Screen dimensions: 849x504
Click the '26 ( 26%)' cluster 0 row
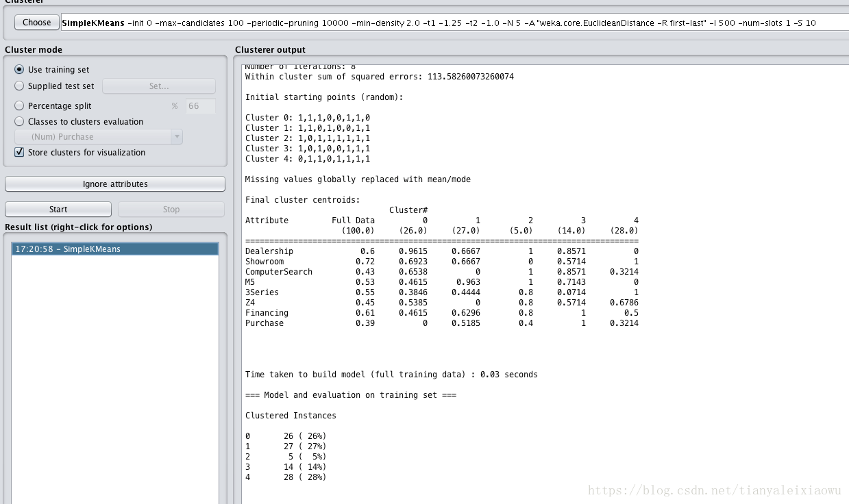coord(286,436)
